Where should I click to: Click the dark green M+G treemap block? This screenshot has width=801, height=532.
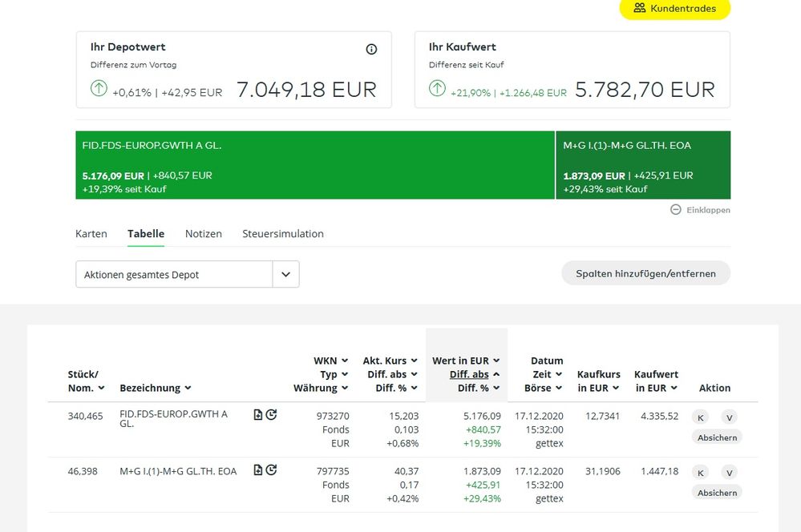pos(642,166)
